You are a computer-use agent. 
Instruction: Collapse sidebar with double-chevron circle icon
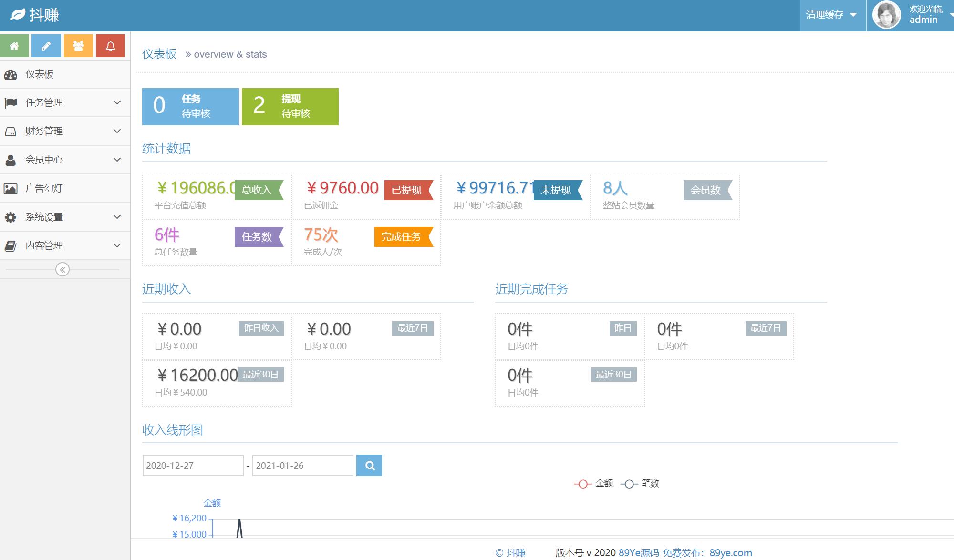pos(62,270)
